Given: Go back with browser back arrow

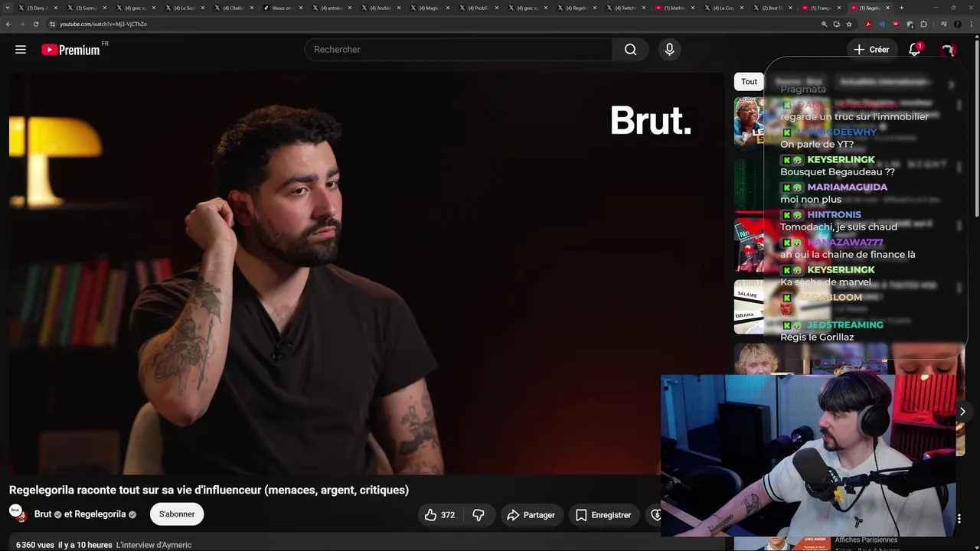Looking at the screenshot, I should point(8,24).
